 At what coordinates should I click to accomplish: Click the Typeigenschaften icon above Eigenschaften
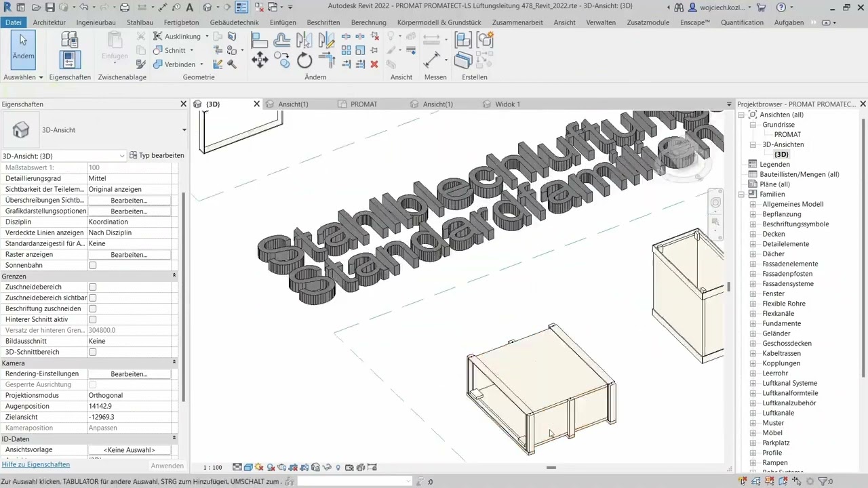pos(70,39)
